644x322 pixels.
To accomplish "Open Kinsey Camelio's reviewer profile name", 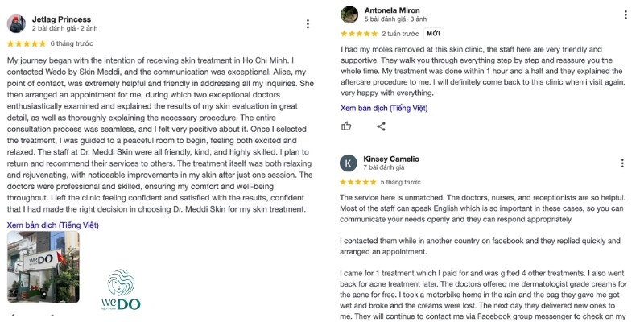I will click(x=391, y=159).
